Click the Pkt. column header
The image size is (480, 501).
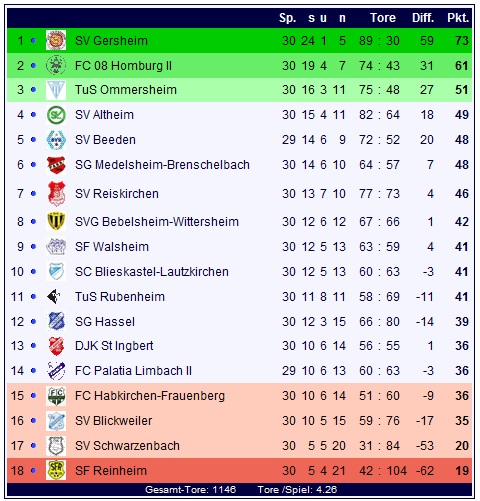458,18
